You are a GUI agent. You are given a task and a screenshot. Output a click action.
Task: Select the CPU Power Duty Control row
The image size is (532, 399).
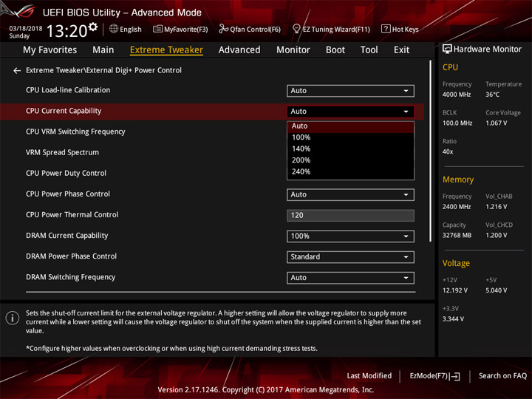(x=66, y=173)
